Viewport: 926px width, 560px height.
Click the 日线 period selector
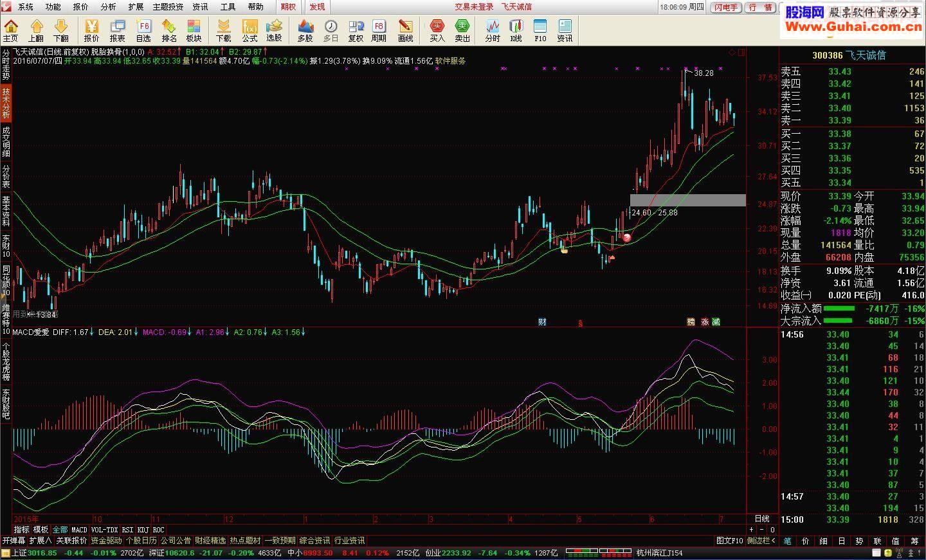coord(762,518)
